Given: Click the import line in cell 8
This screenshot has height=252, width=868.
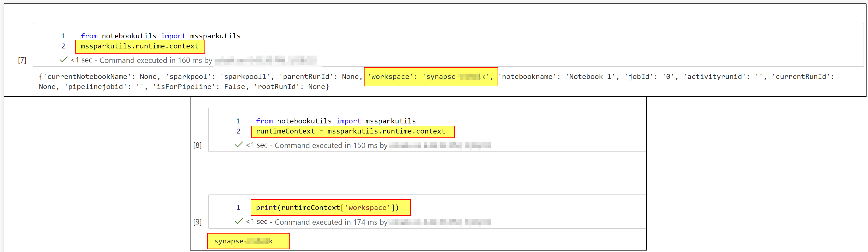Looking at the screenshot, I should pos(336,121).
